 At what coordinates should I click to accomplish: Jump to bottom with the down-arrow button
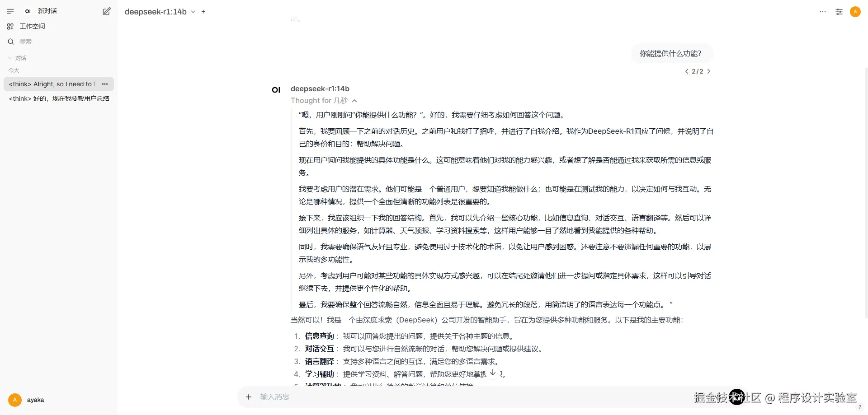493,373
